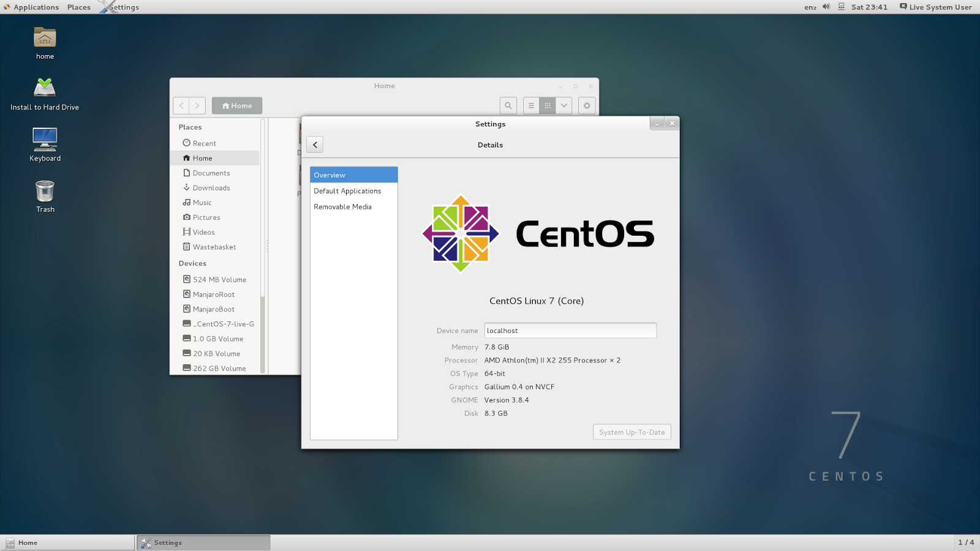Open the Trash desktop icon
This screenshot has height=551, width=980.
coord(45,196)
